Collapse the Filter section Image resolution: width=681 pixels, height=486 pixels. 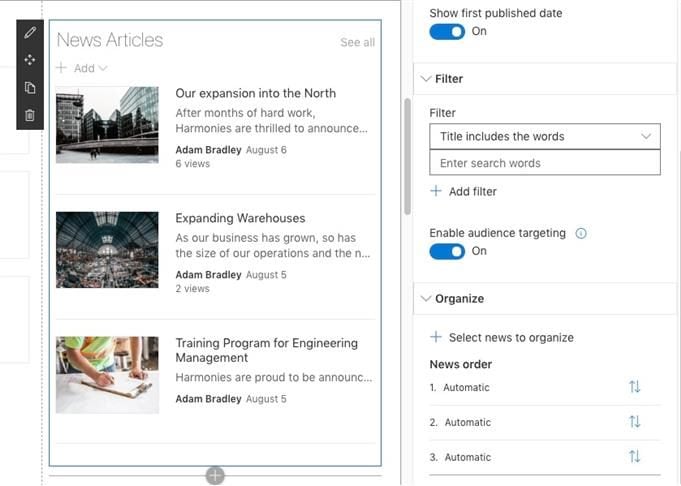tap(427, 79)
